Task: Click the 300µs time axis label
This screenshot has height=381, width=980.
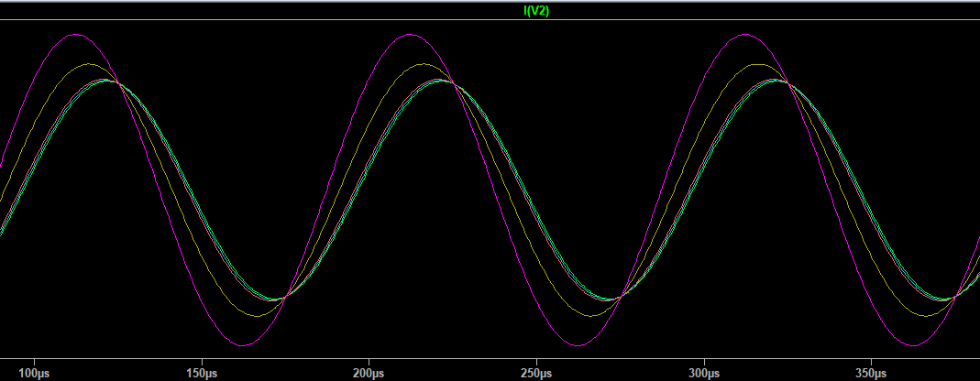Action: pos(704,374)
